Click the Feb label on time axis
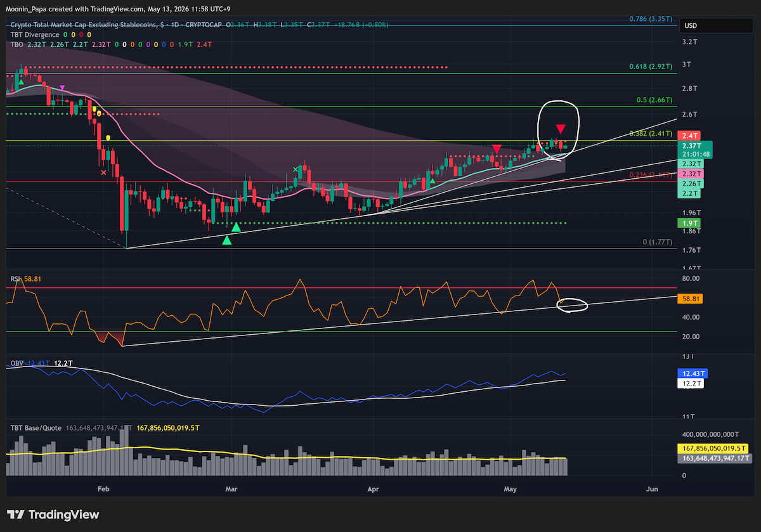The image size is (761, 532). pos(104,489)
